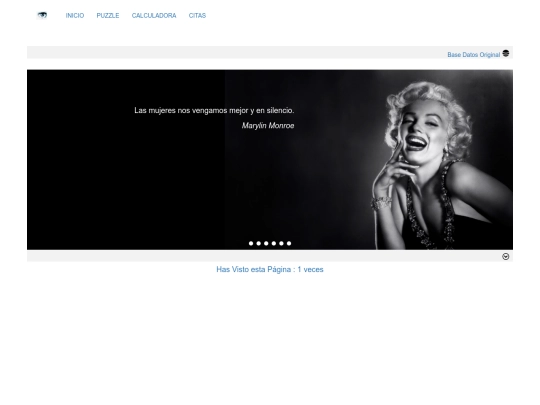Click the 'Marylin Monroe' author caption

(x=268, y=126)
